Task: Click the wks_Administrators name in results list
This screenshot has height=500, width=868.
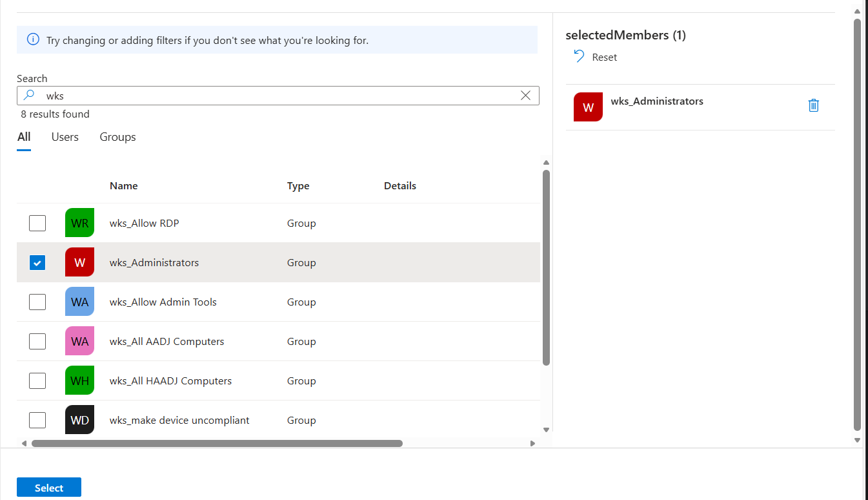Action: pyautogui.click(x=154, y=262)
